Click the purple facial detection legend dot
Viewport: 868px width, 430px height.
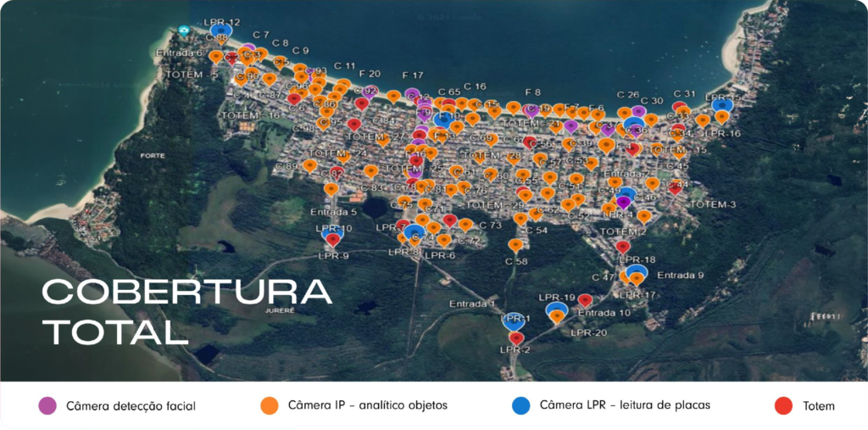coord(47,406)
